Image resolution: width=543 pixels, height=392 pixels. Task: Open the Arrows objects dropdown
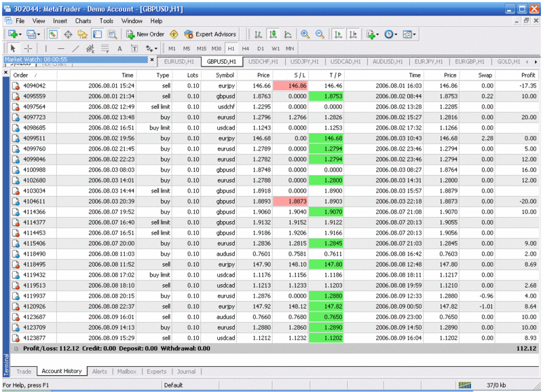click(151, 48)
